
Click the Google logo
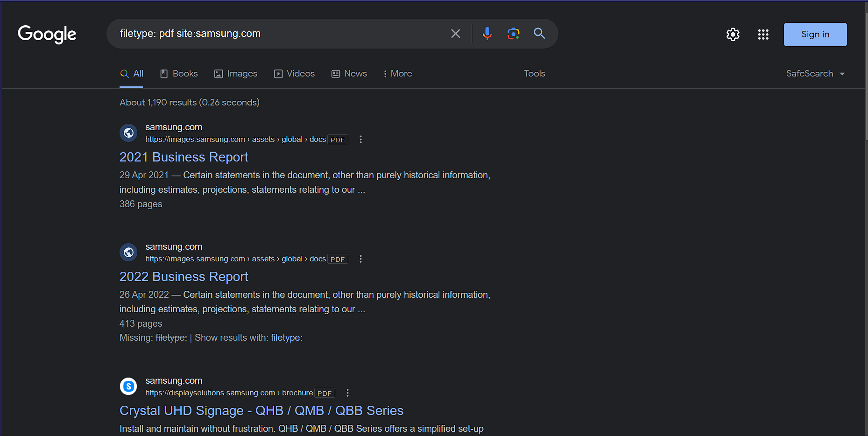coord(47,34)
